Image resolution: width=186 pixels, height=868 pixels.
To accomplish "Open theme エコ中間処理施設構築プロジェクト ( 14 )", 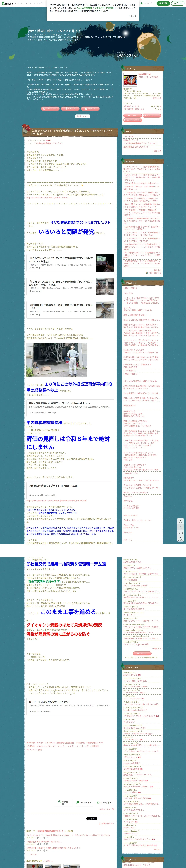I will (140, 143).
